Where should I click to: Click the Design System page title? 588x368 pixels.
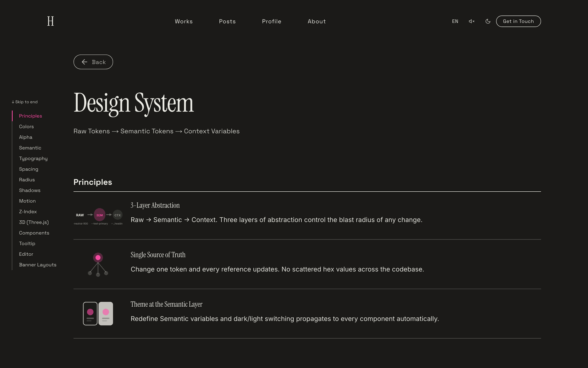coord(134,103)
